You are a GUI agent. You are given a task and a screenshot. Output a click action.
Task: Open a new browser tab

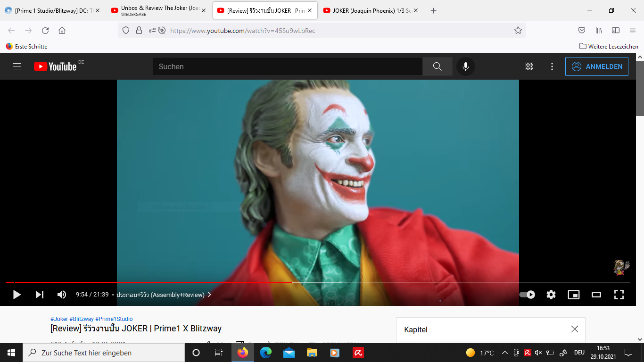point(434,10)
